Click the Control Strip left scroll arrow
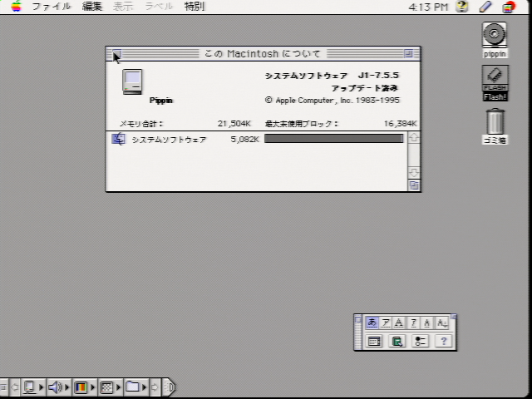 (15, 387)
